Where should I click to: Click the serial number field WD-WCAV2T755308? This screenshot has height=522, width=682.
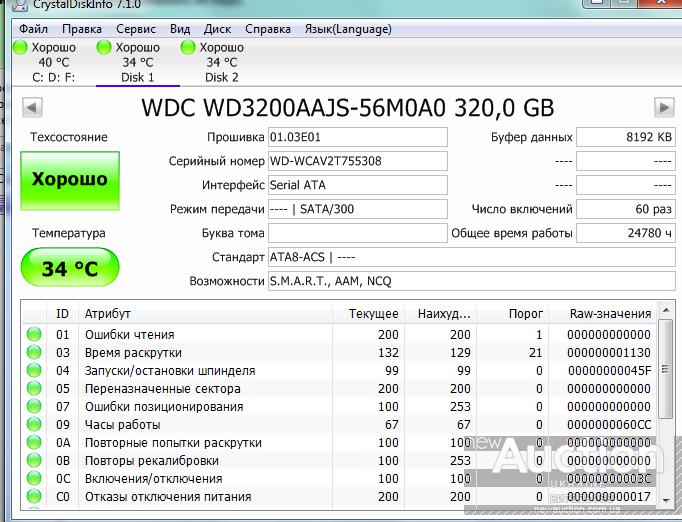click(x=358, y=161)
